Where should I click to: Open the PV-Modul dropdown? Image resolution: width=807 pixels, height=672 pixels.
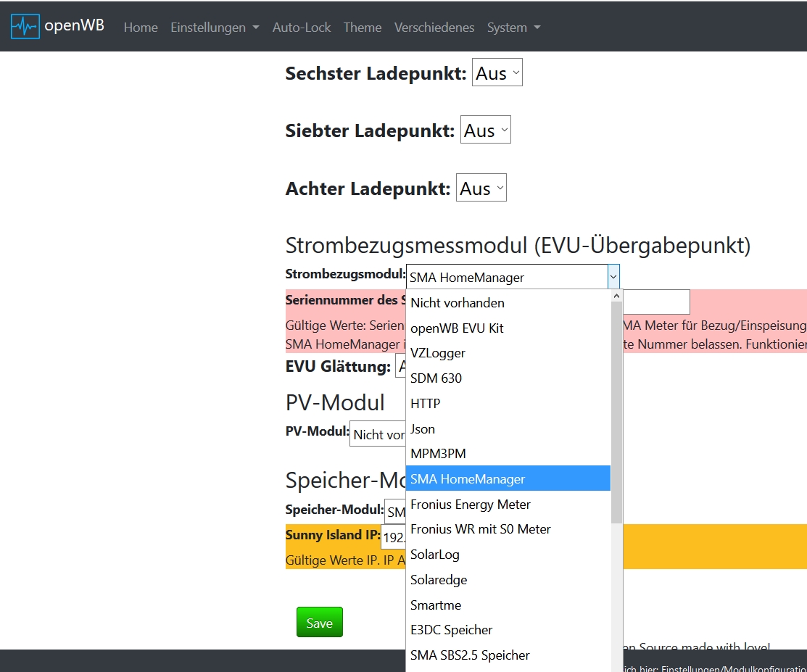[x=378, y=434]
